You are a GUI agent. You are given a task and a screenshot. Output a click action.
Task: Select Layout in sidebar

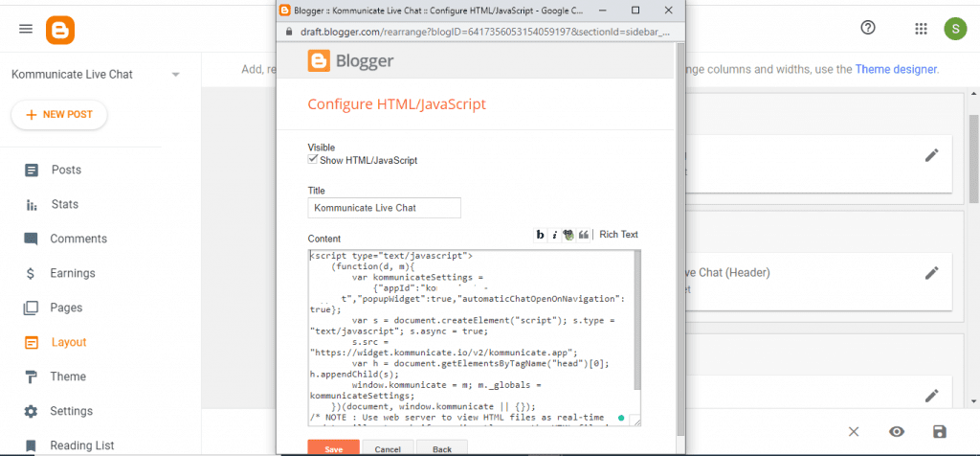click(x=69, y=342)
